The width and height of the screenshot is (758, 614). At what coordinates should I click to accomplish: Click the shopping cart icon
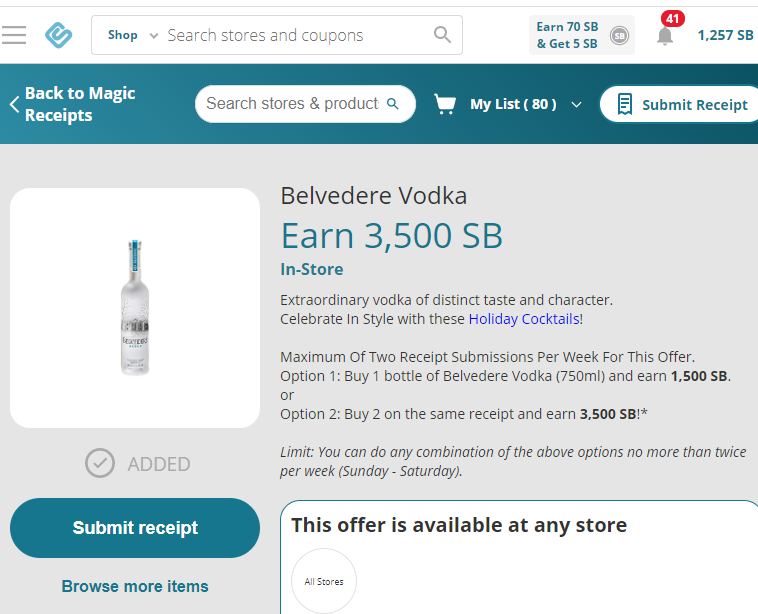[x=445, y=104]
